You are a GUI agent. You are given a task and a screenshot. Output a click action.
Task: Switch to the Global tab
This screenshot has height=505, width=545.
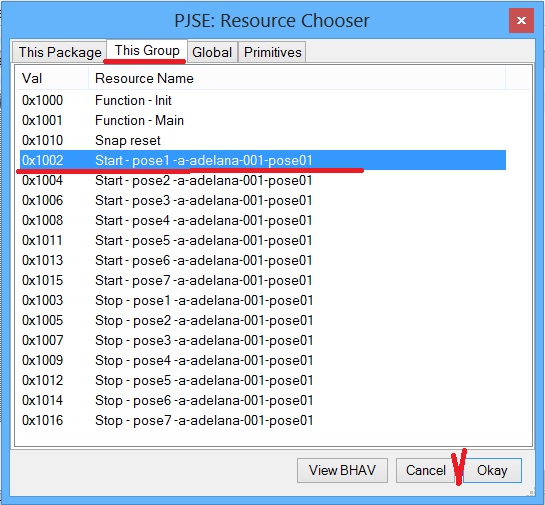coord(212,52)
